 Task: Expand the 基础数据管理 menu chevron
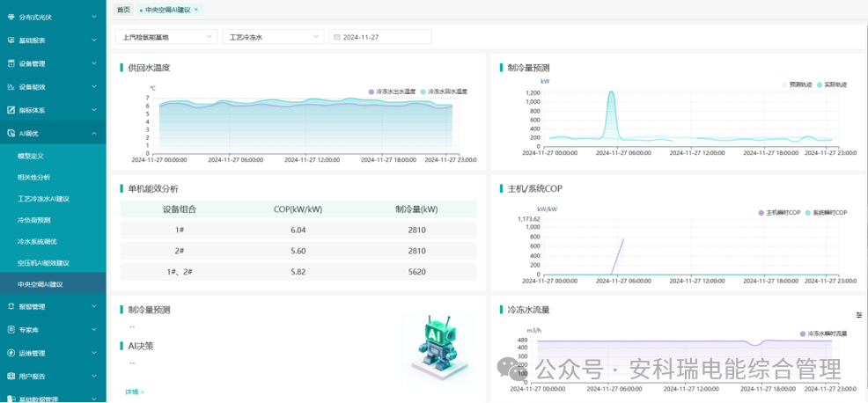point(94,399)
